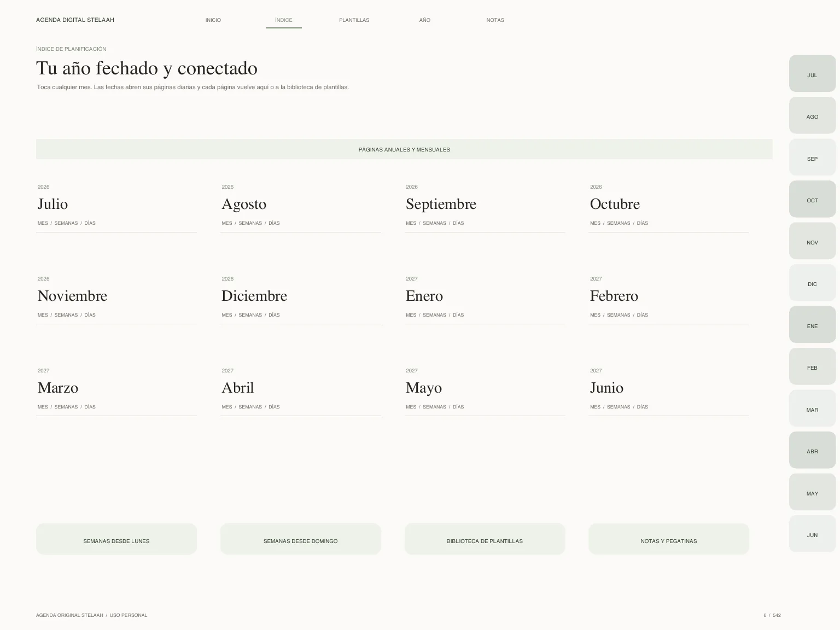Click the MAY side tab
840x630 pixels.
812,492
